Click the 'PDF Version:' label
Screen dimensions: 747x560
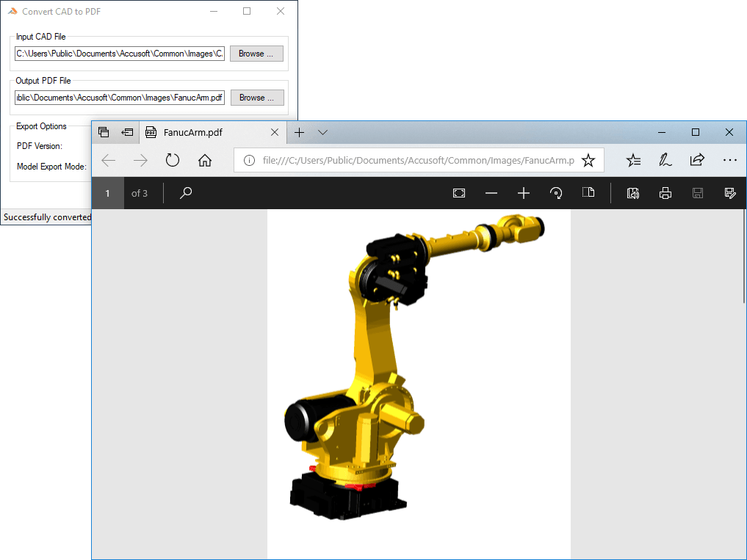pyautogui.click(x=40, y=146)
